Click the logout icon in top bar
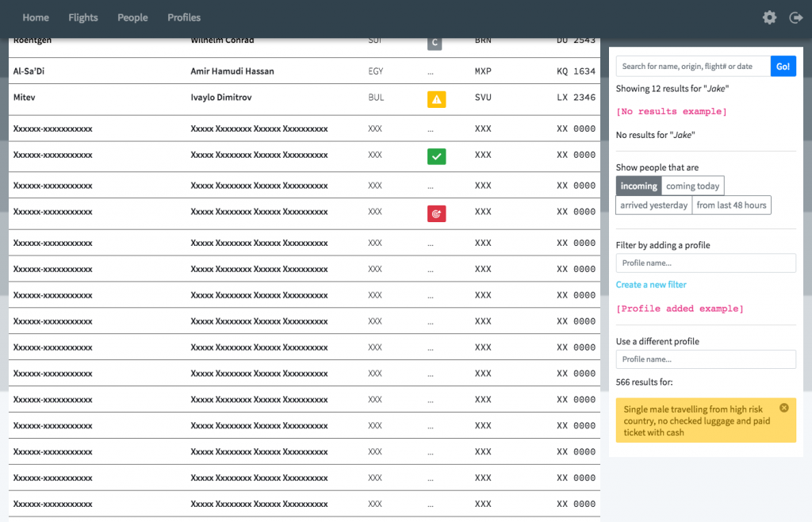The height and width of the screenshot is (522, 812). coord(795,17)
